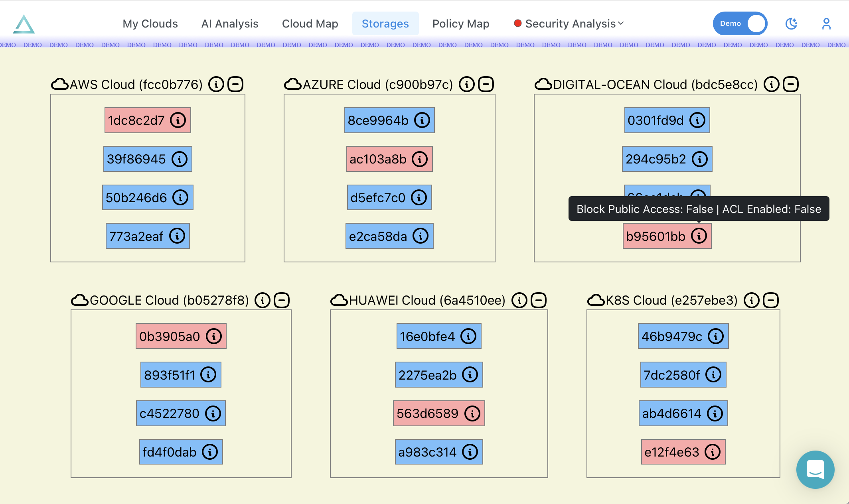The width and height of the screenshot is (849, 504).
Task: Collapse the DIGITAL-OCEAN Cloud group
Action: pos(791,84)
